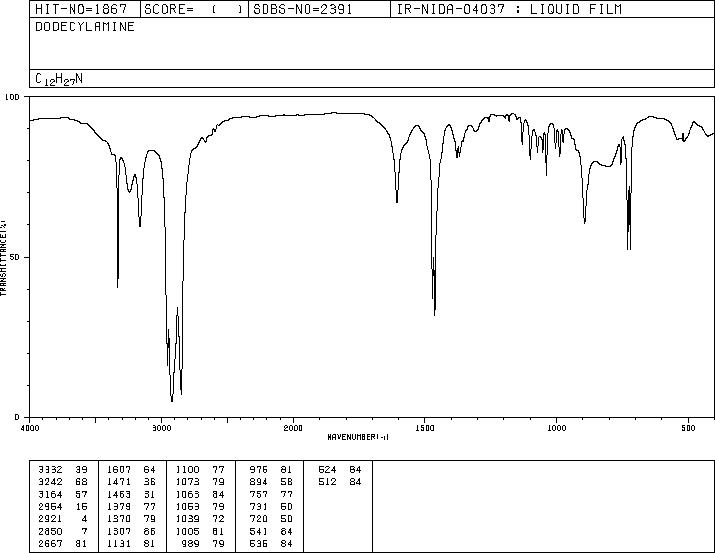The width and height of the screenshot is (715, 553).
Task: Click the 1500 wavenumber axis tick label
Action: coord(425,428)
